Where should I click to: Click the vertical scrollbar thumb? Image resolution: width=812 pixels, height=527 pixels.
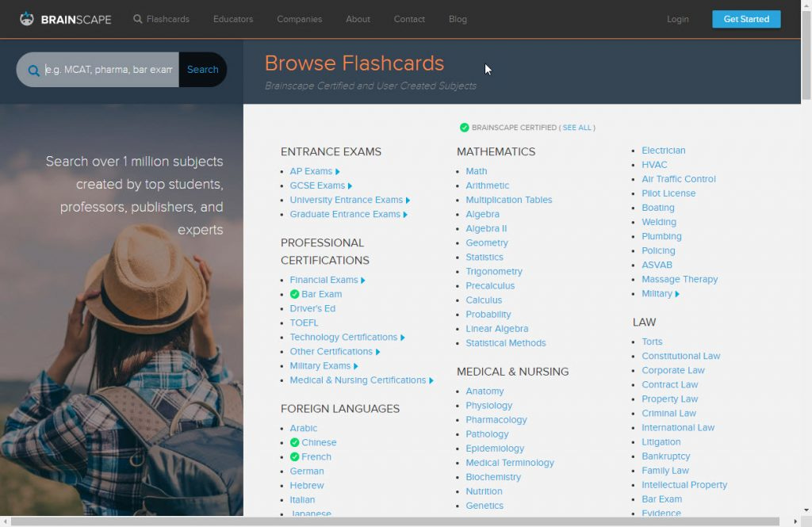click(x=806, y=55)
